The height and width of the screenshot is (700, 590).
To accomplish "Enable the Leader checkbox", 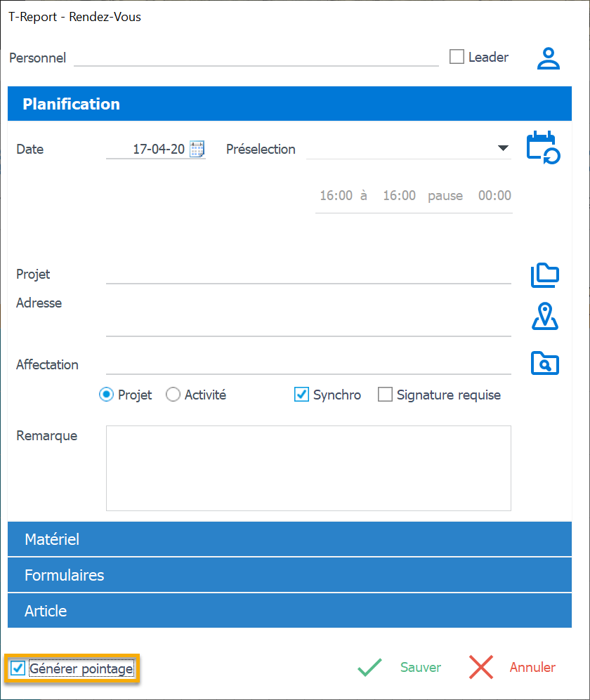I will pyautogui.click(x=457, y=57).
